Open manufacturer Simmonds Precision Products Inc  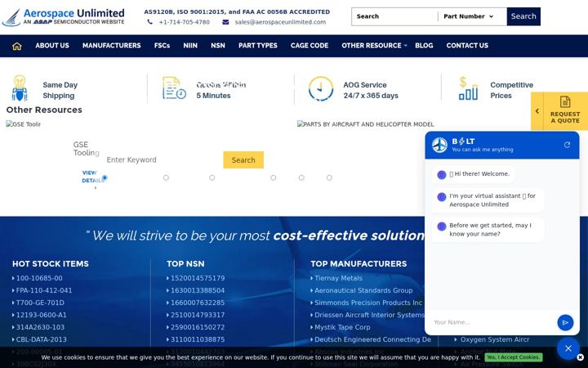coord(368,303)
